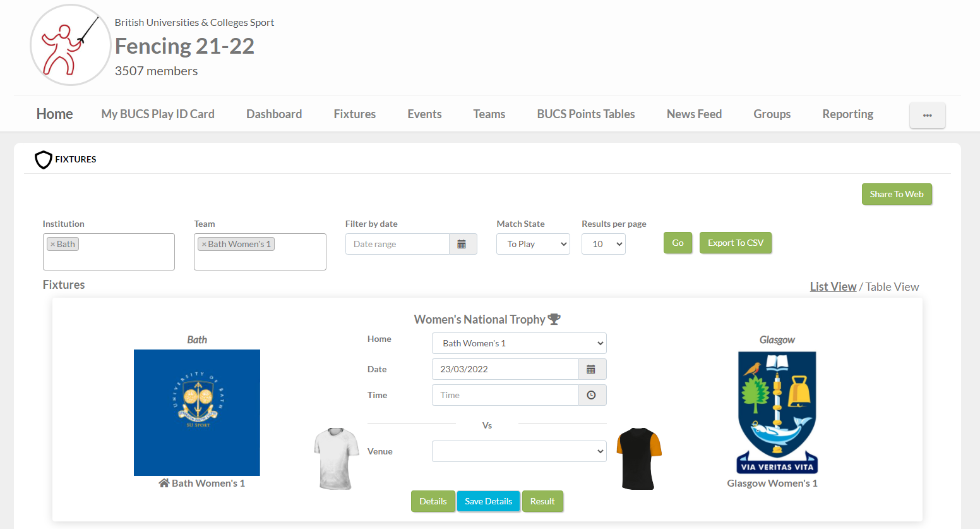Expand the Match State dropdown

coord(533,244)
